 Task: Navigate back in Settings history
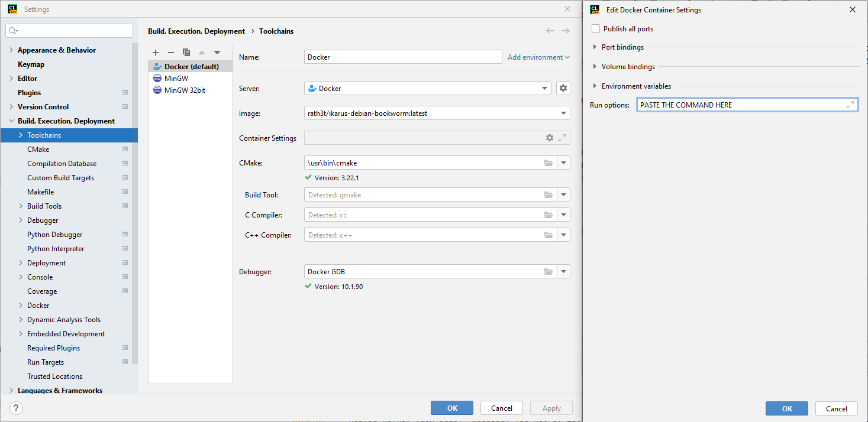(x=550, y=31)
